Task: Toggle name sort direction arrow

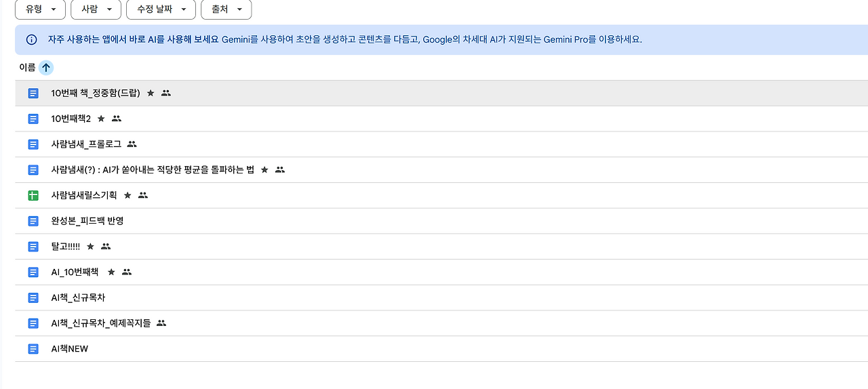Action: pos(46,68)
